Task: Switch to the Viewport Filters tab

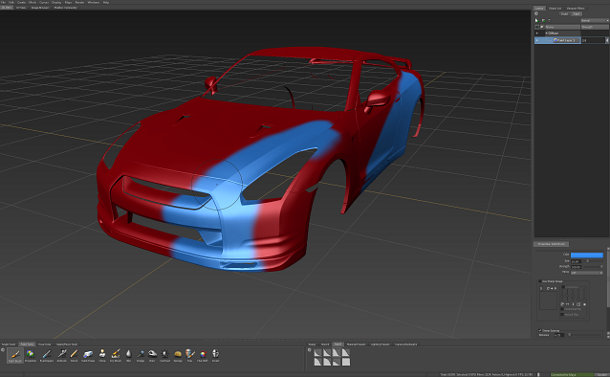Action: pos(575,8)
